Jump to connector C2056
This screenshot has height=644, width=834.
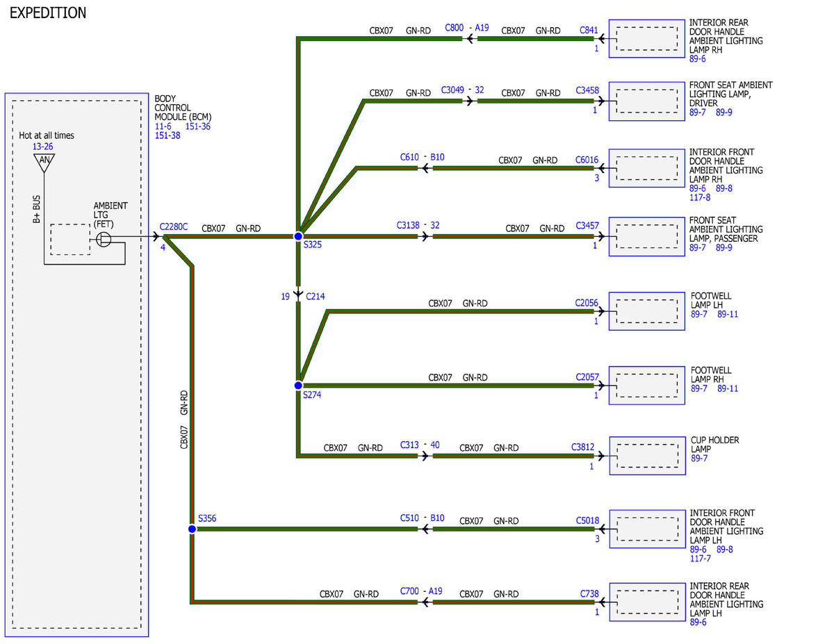point(587,303)
